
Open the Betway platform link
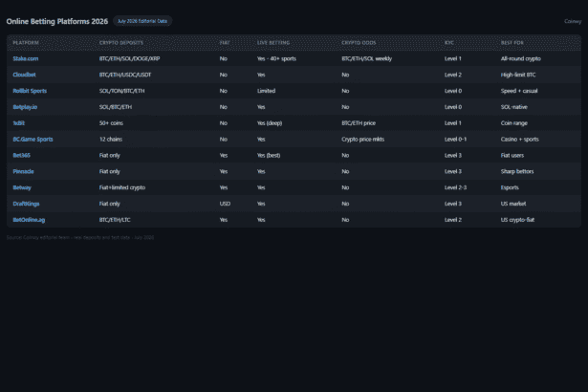coord(22,187)
